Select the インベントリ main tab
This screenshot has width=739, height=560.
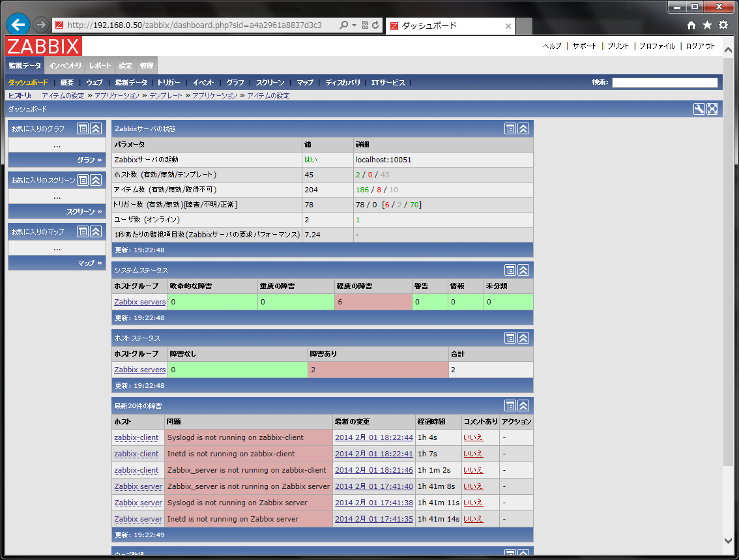[x=65, y=66]
